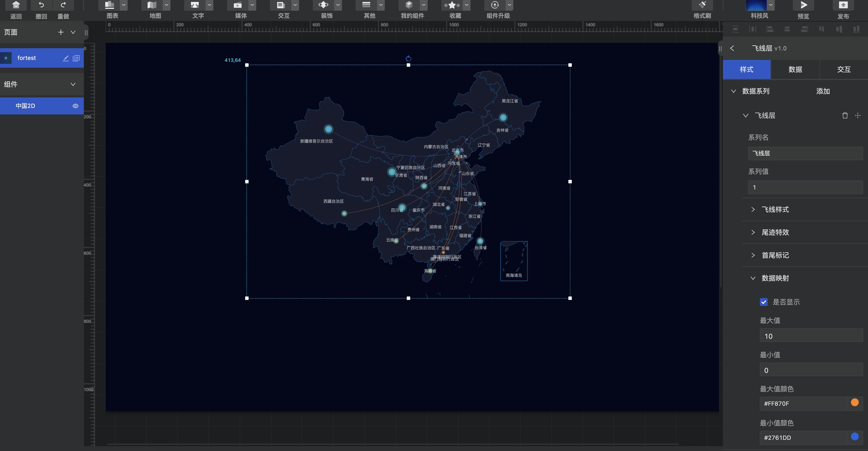The height and width of the screenshot is (451, 868).
Task: Delete the 飞线层 series with trash icon
Action: click(x=845, y=115)
